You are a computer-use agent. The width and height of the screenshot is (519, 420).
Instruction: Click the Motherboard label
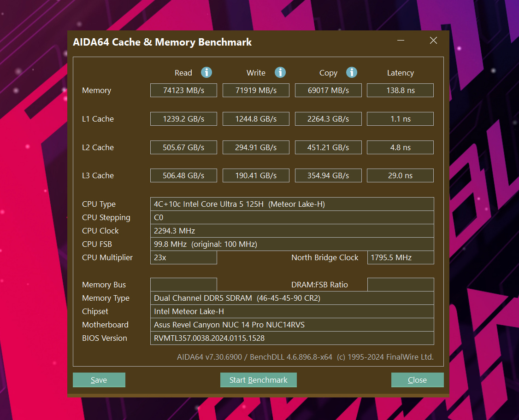[x=105, y=325]
